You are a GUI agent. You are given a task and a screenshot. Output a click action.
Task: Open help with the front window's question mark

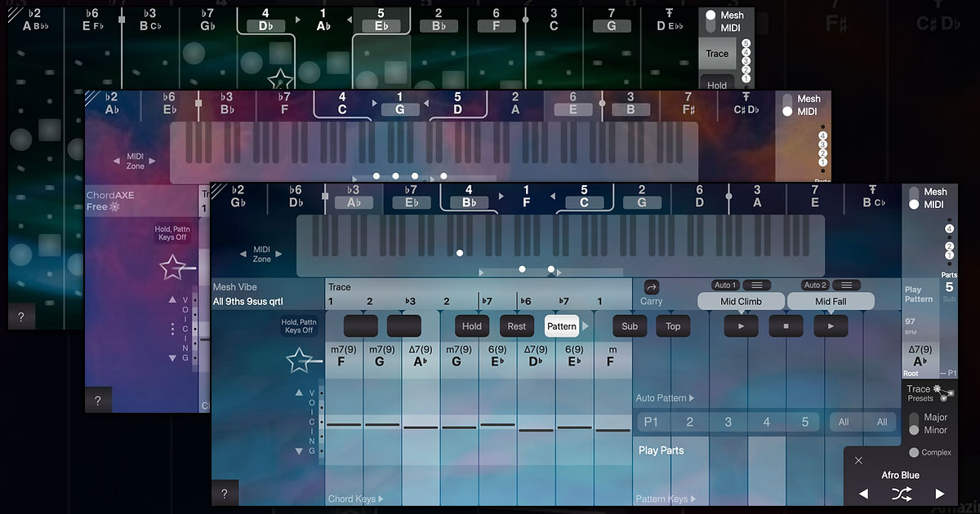[225, 493]
